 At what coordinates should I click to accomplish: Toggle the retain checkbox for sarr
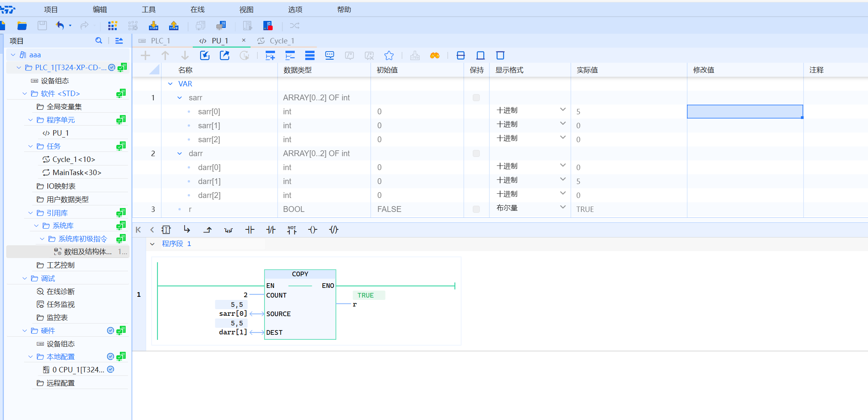(x=476, y=98)
